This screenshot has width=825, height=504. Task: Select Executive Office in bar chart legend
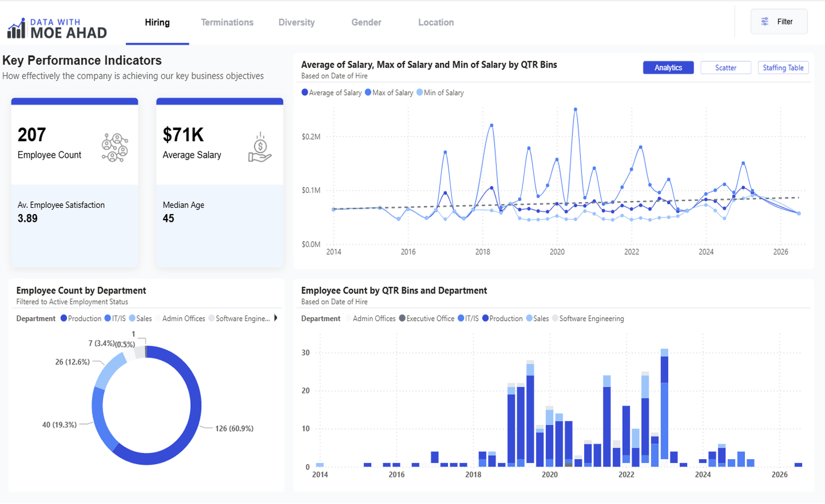tap(427, 318)
